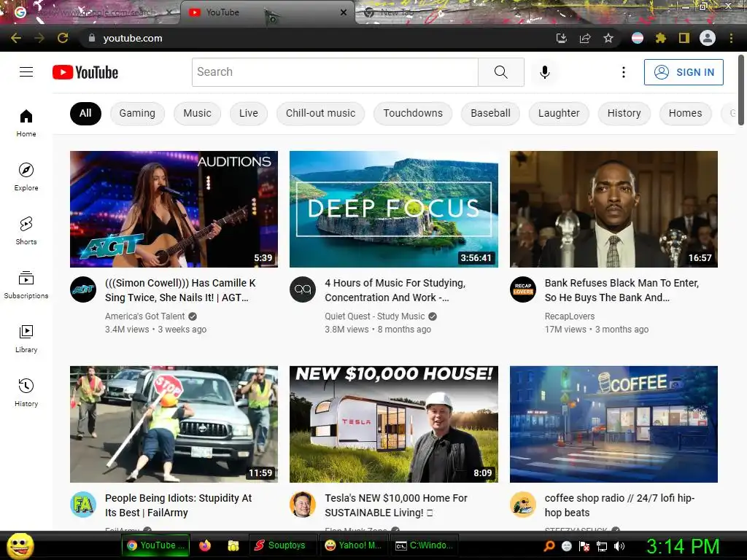This screenshot has width=747, height=560.
Task: Select the Touchdowns filter chip
Action: (x=413, y=113)
